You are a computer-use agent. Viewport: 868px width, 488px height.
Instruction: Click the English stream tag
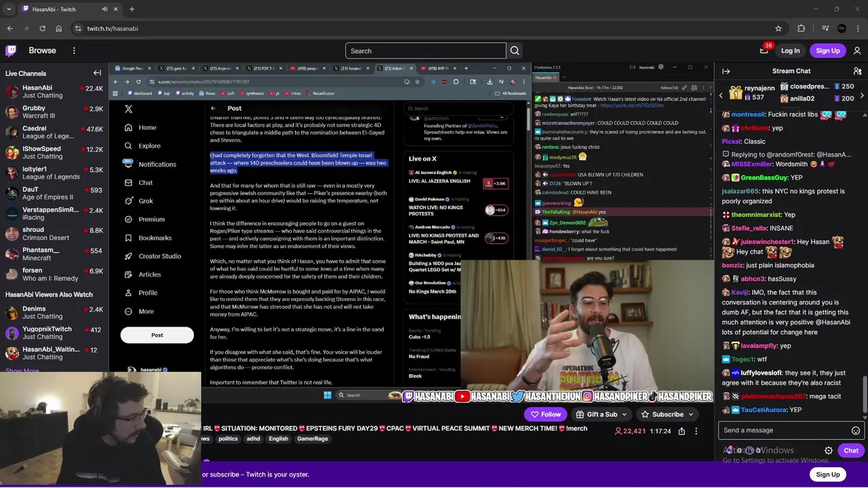pyautogui.click(x=278, y=439)
